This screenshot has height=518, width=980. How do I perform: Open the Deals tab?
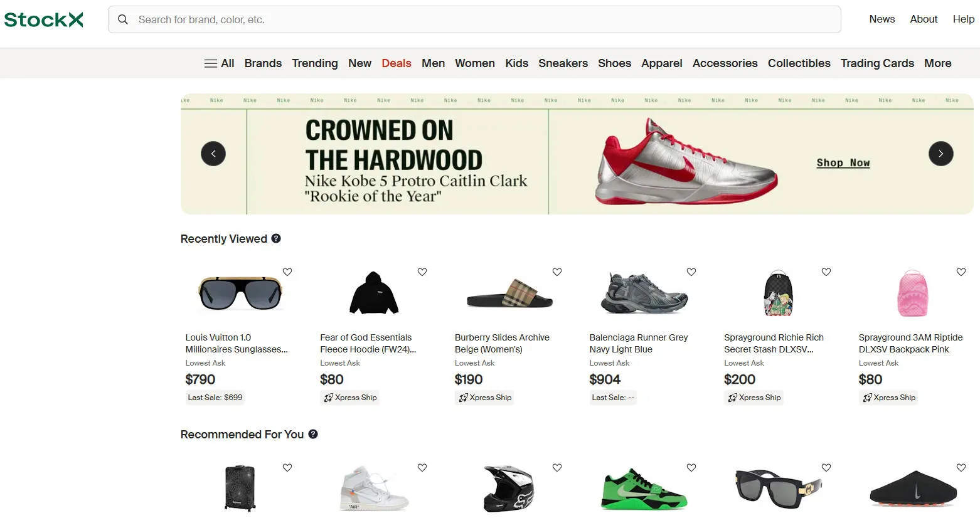pos(397,63)
